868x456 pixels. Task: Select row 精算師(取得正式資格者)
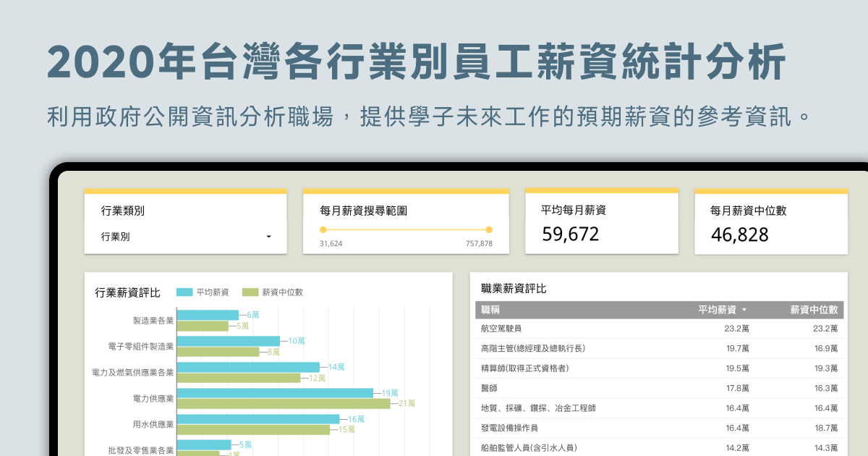tap(659, 368)
